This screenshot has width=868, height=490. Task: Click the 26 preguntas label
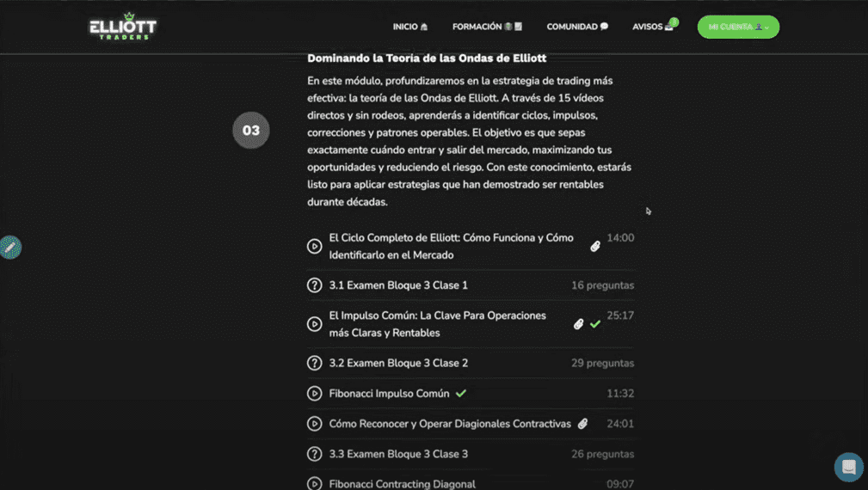[x=603, y=454]
